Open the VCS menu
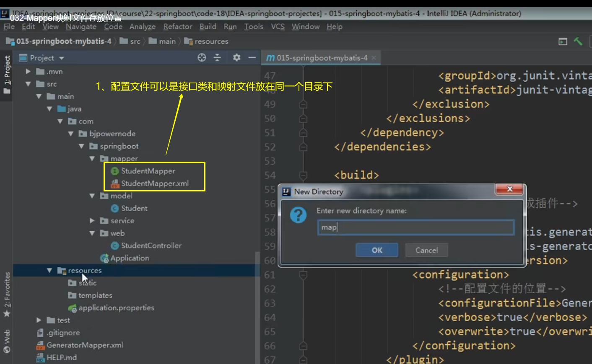Screen dimensions: 592x364 [x=278, y=26]
